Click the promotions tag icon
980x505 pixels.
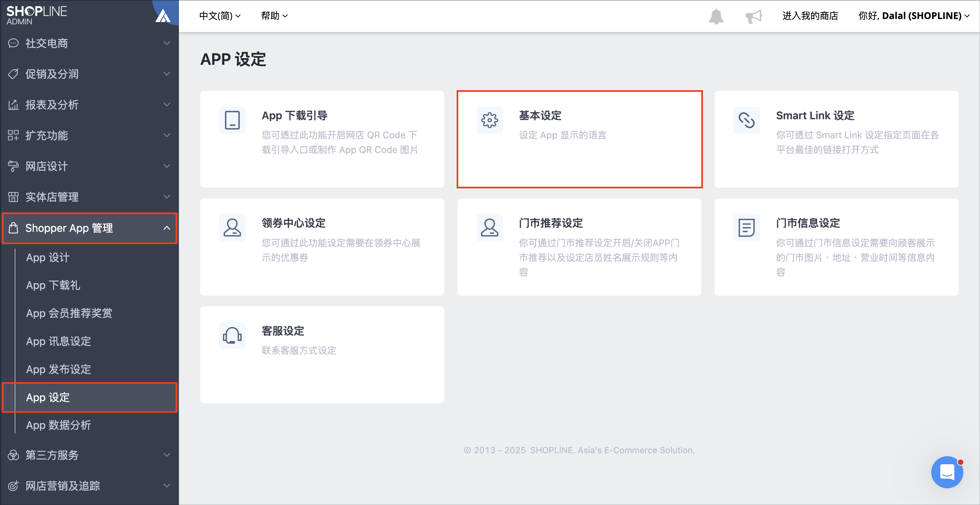(x=13, y=74)
